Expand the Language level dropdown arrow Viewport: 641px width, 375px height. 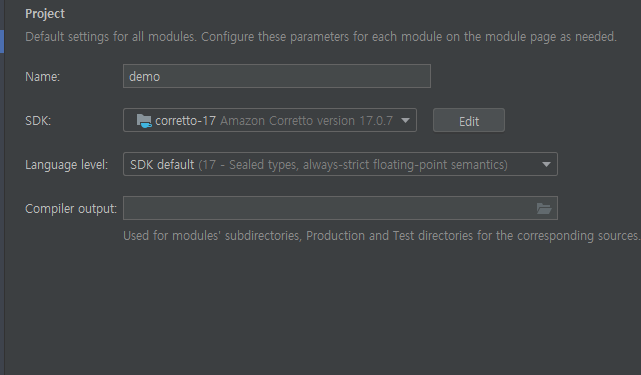click(546, 164)
